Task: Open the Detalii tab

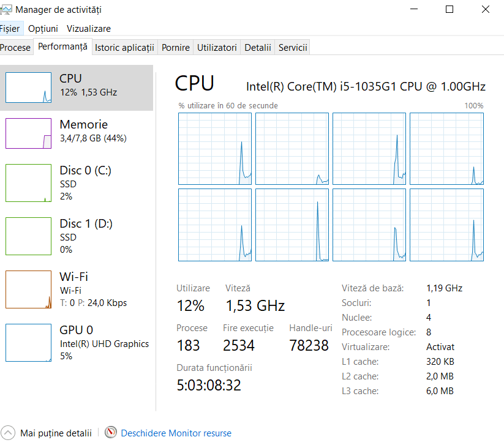Action: click(x=257, y=48)
